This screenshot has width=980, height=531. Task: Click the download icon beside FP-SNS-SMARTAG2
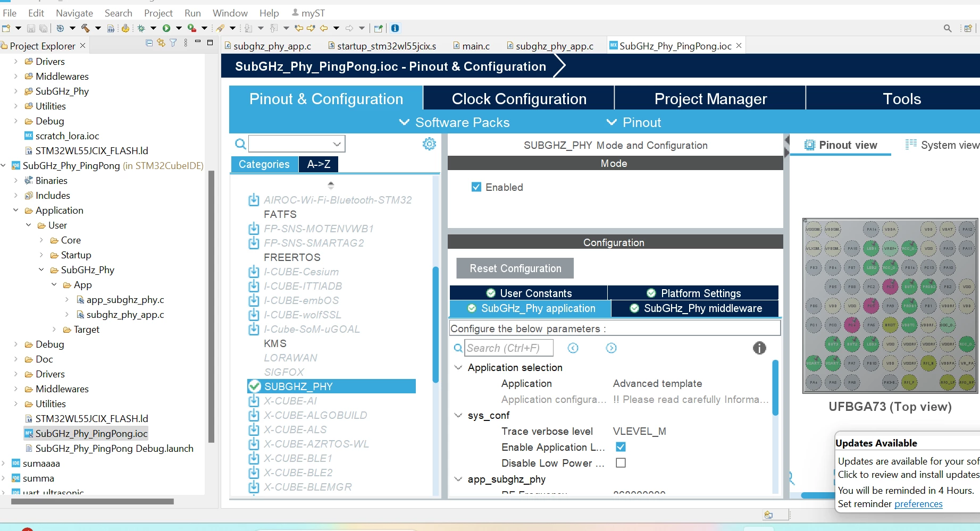pyautogui.click(x=254, y=243)
